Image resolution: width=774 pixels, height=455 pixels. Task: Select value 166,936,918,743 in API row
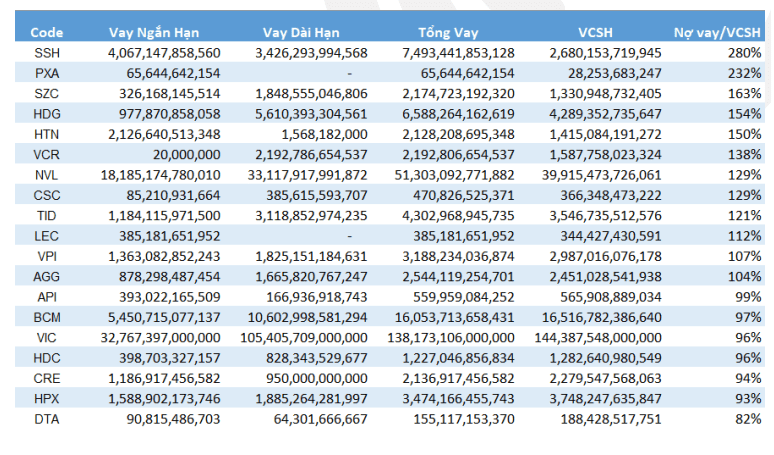(x=317, y=297)
